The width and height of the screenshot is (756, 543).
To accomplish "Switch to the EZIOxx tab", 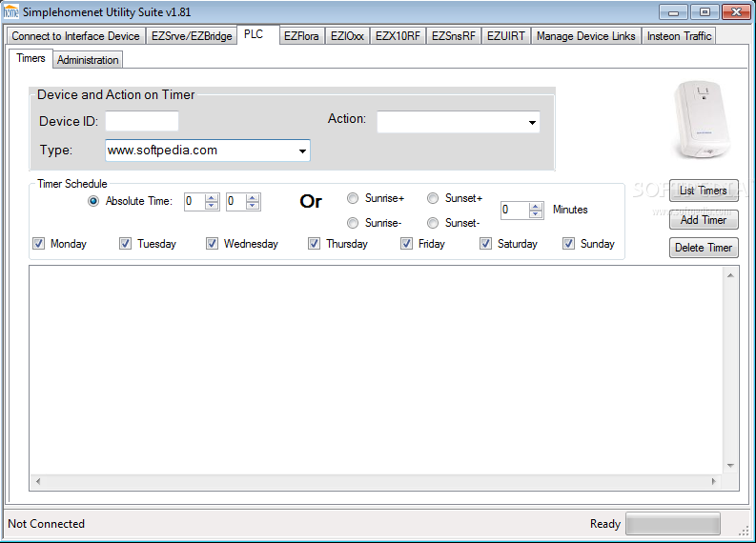I will [347, 36].
